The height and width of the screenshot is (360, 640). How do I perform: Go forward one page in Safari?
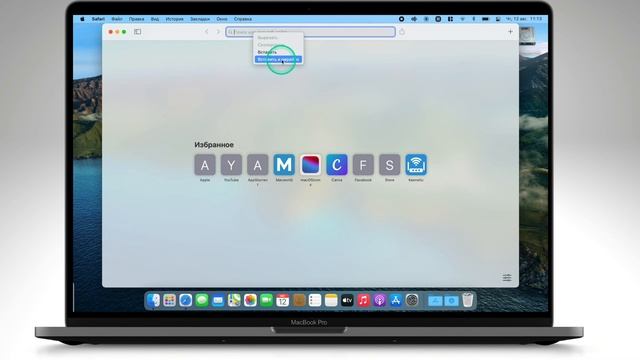(x=218, y=32)
